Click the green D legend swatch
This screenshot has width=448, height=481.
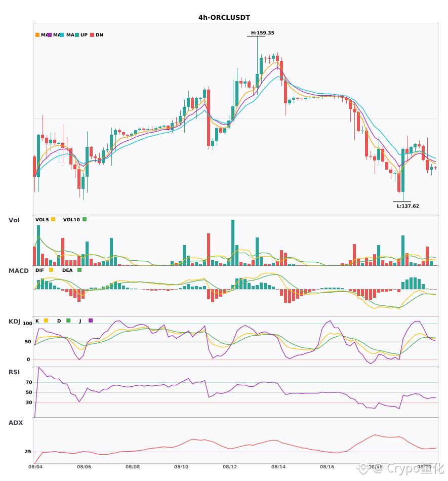pyautogui.click(x=68, y=320)
